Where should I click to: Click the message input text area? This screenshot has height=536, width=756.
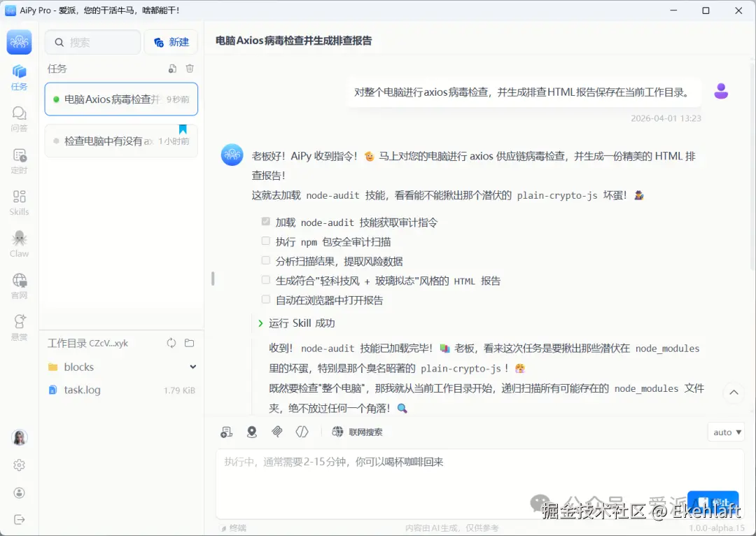[x=479, y=484]
